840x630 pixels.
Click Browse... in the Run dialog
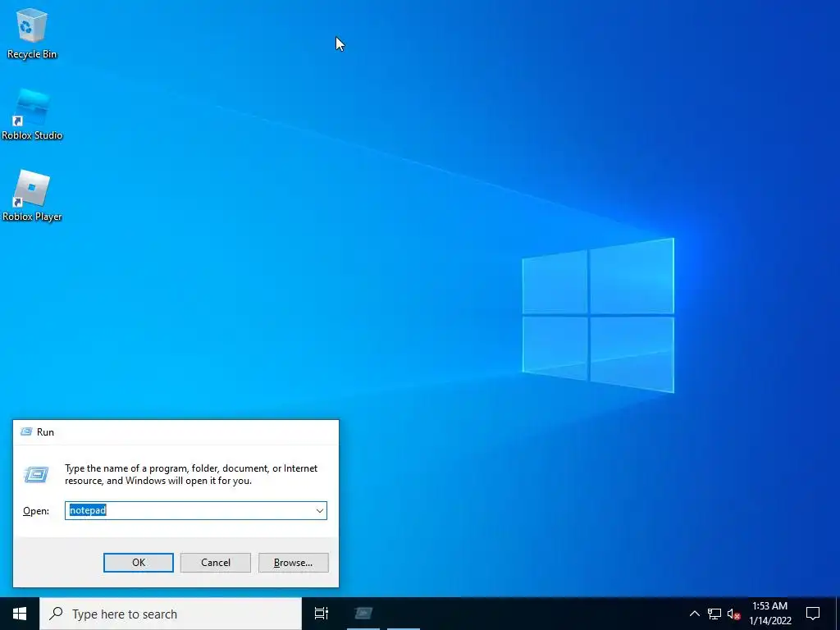pyautogui.click(x=293, y=563)
